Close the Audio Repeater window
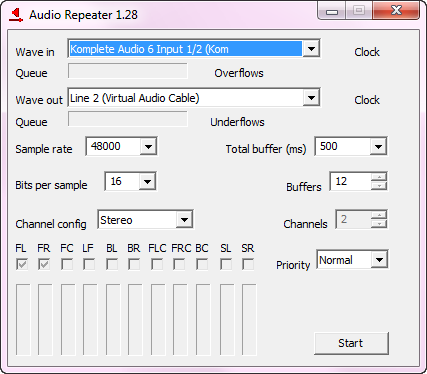427x374 pixels. point(396,11)
